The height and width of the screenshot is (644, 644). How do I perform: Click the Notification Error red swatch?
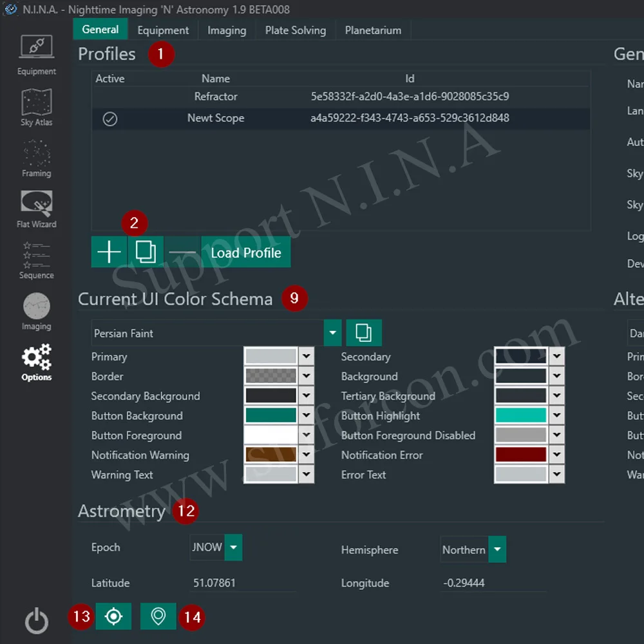521,454
